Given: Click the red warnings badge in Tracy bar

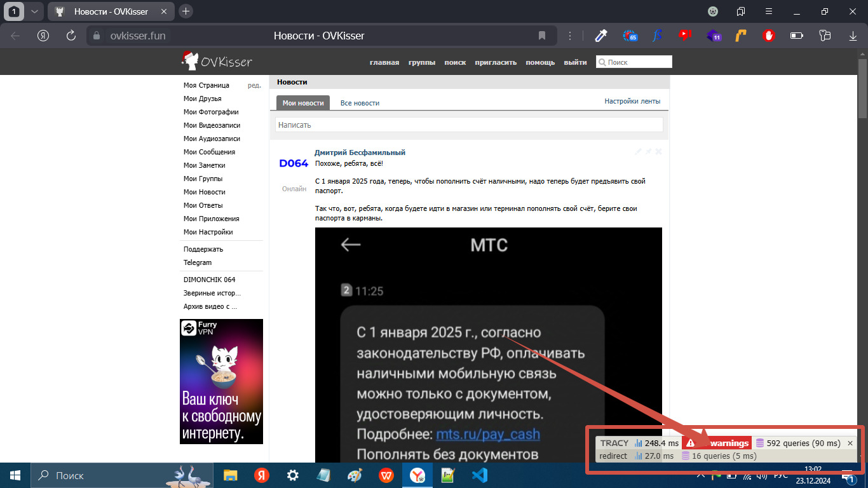Looking at the screenshot, I should pos(716,443).
